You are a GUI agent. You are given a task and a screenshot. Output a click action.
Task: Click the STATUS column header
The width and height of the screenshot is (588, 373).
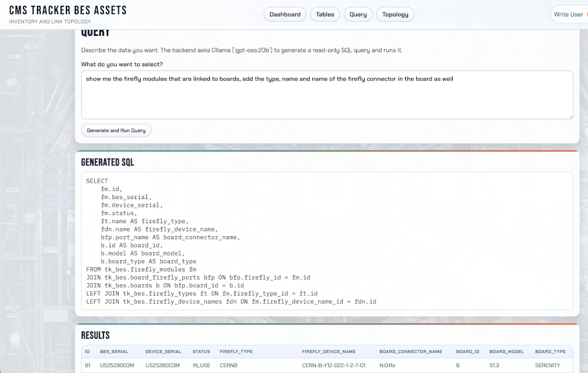coord(201,352)
